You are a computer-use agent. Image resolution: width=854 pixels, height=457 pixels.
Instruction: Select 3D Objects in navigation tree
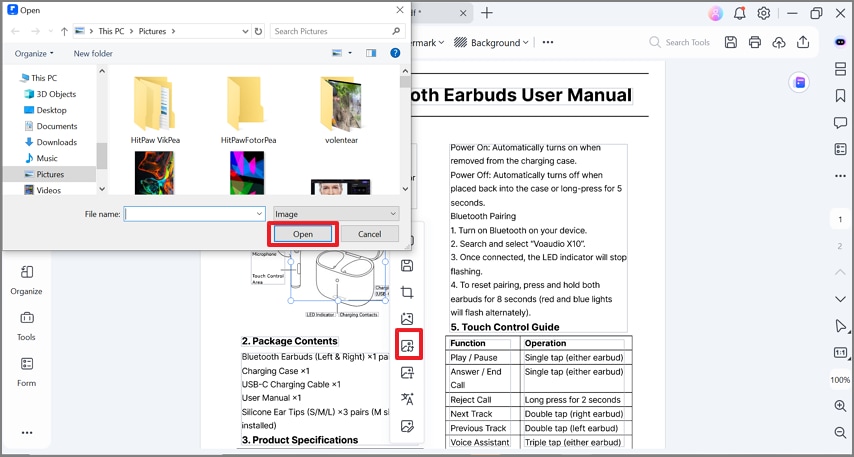[56, 94]
